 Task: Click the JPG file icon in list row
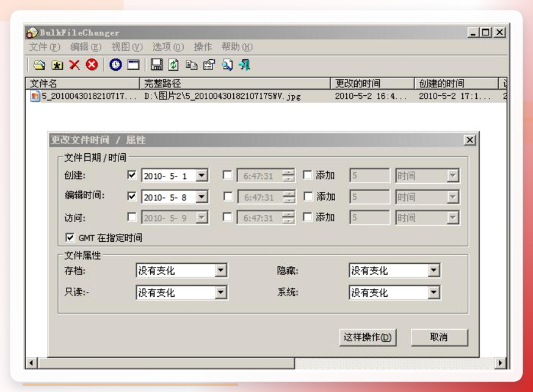(x=35, y=96)
